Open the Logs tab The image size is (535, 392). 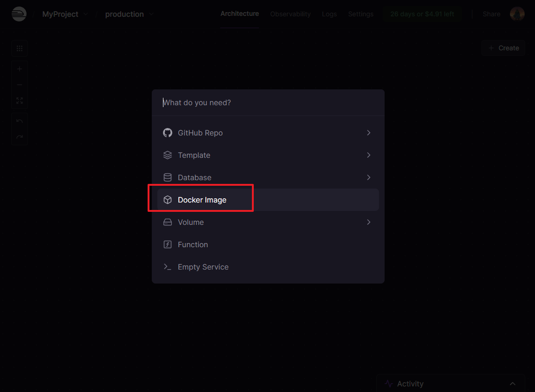(329, 14)
